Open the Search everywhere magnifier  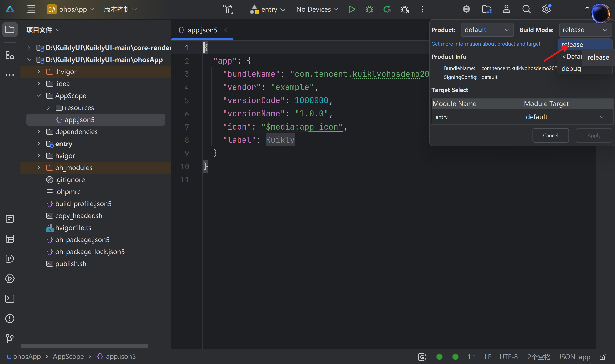526,9
